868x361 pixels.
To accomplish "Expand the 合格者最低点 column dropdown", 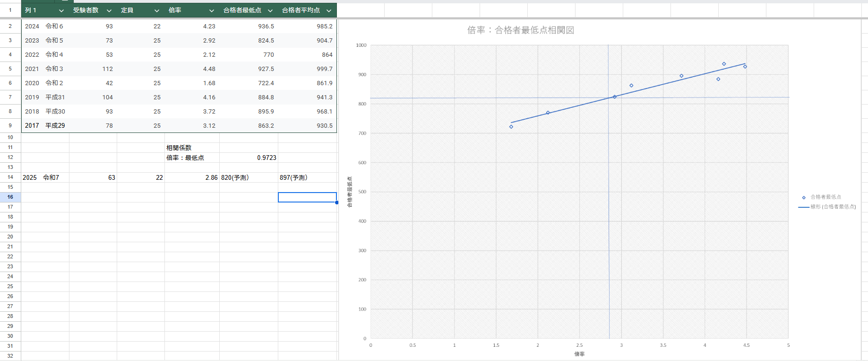I will tap(270, 10).
